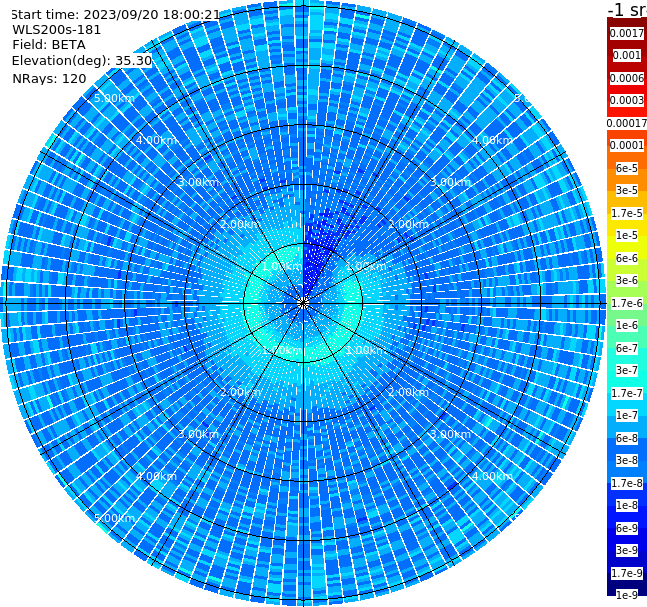Click the 5.00km range label below the NRays text
Image resolution: width=647 pixels, height=607 pixels.
pyautogui.click(x=114, y=98)
